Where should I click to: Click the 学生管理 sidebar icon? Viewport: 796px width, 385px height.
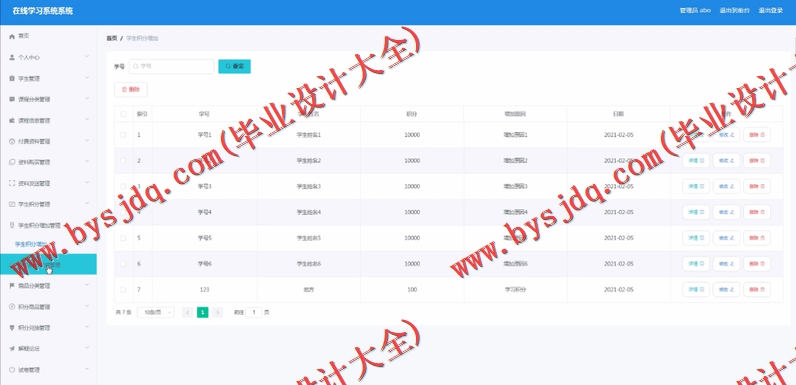click(x=12, y=79)
